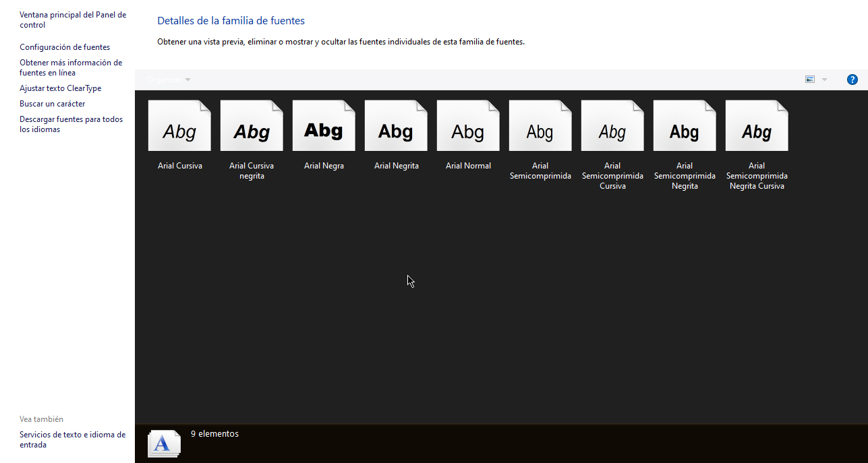Image resolution: width=868 pixels, height=463 pixels.
Task: Click the Arial Negra font icon
Action: (324, 126)
